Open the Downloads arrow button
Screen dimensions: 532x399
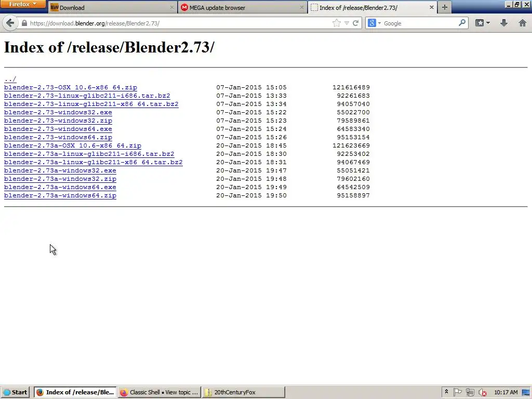click(504, 23)
